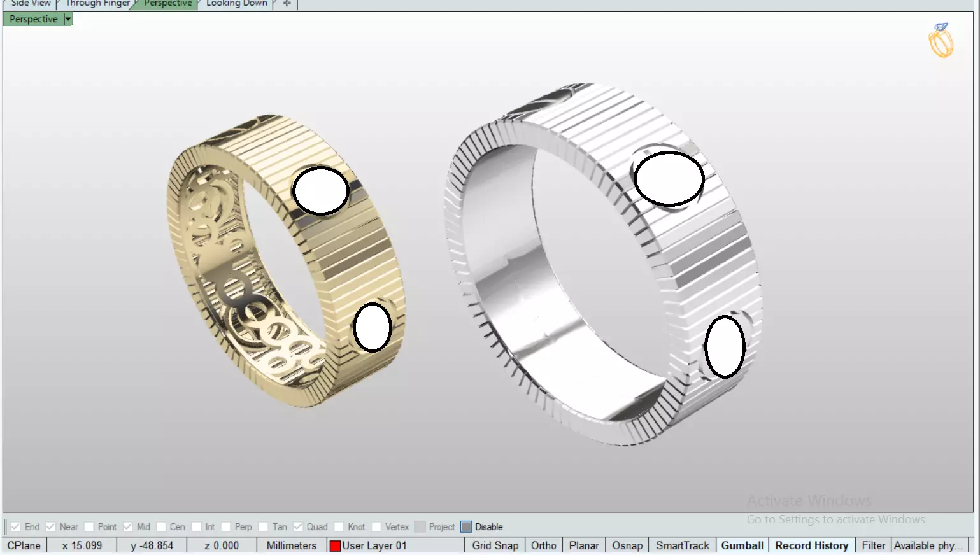The height and width of the screenshot is (555, 980).
Task: Toggle Planar mode in status bar
Action: click(584, 545)
